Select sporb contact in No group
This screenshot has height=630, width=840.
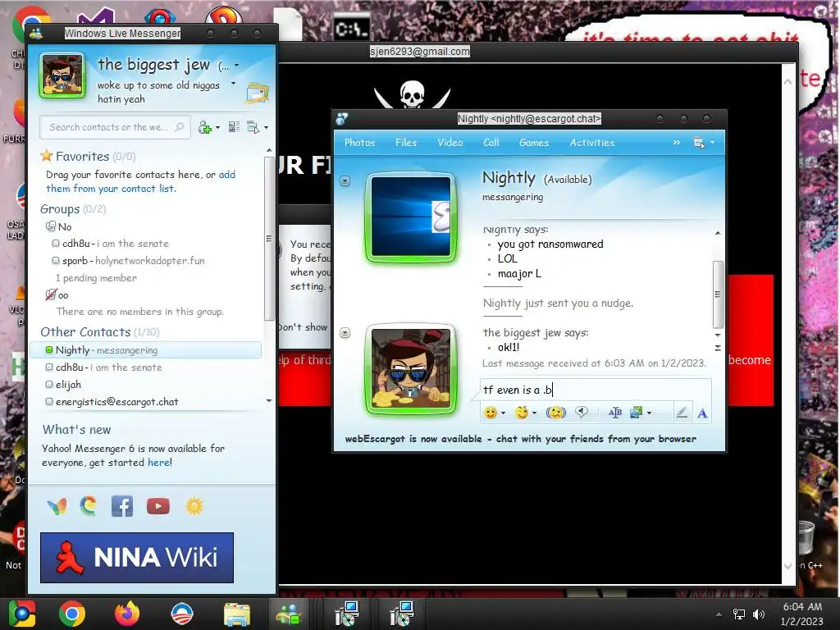click(x=129, y=261)
